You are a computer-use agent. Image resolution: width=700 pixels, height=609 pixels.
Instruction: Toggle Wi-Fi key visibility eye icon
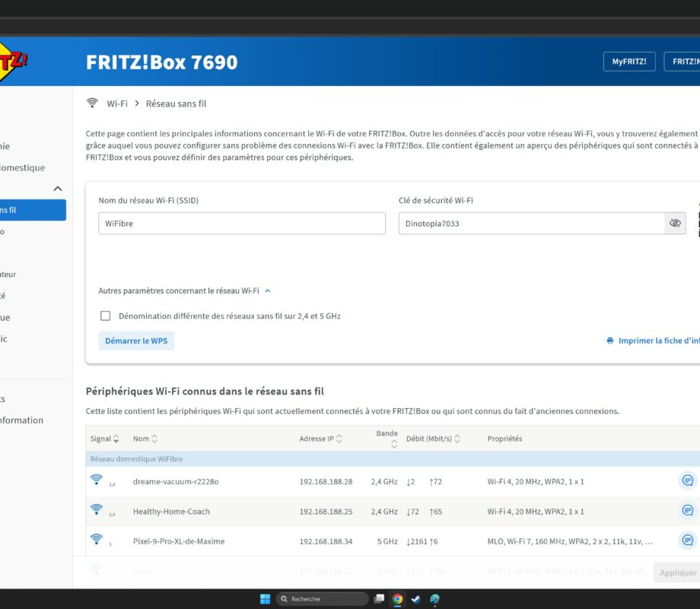(x=675, y=223)
